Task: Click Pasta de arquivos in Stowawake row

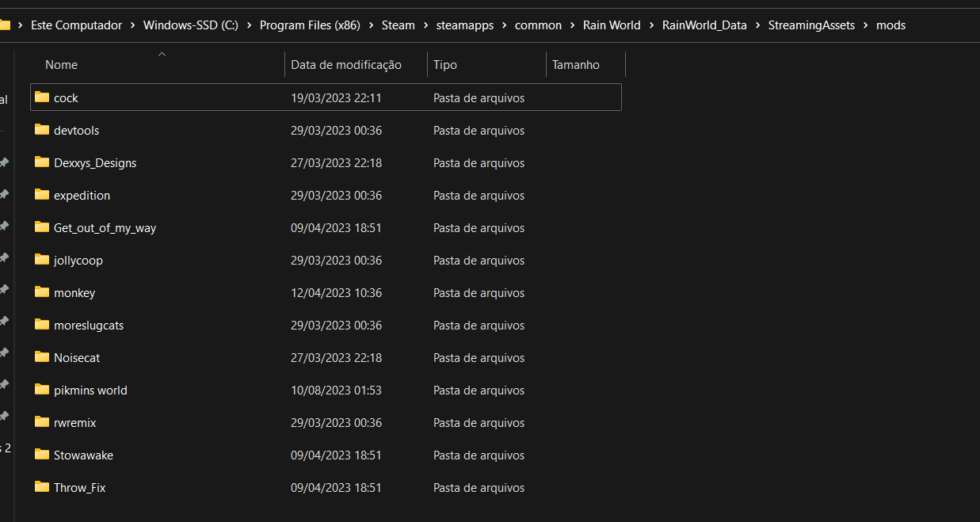Action: pyautogui.click(x=479, y=455)
